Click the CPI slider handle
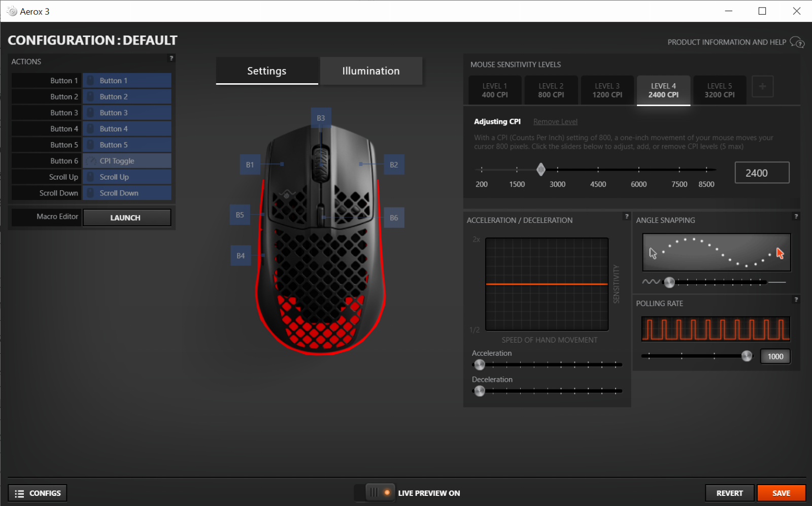The width and height of the screenshot is (812, 506). 541,170
